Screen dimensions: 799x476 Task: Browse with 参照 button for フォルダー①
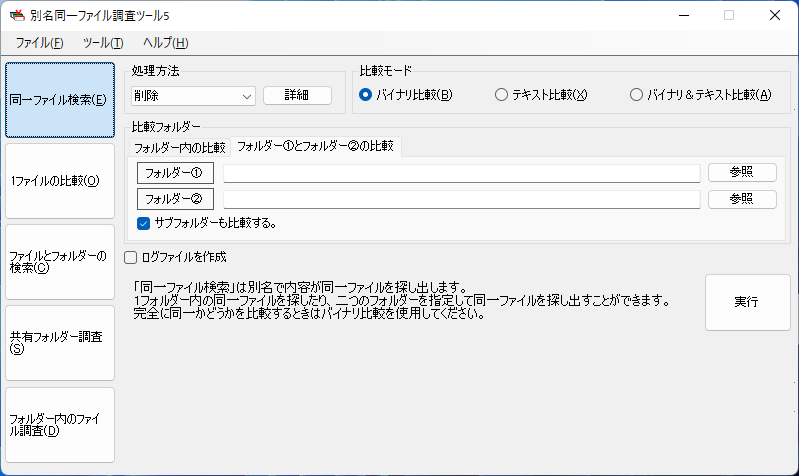click(742, 172)
